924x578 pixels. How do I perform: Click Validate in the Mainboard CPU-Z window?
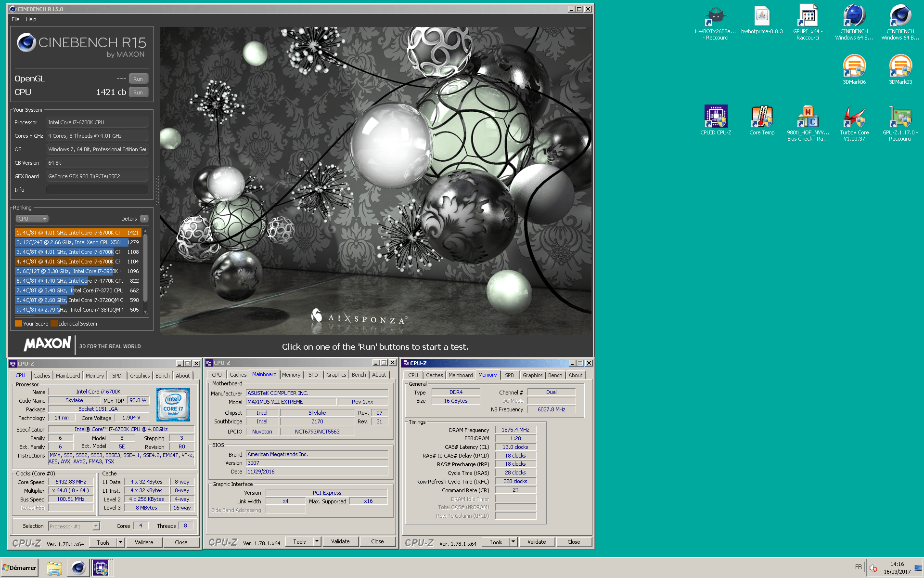point(340,541)
